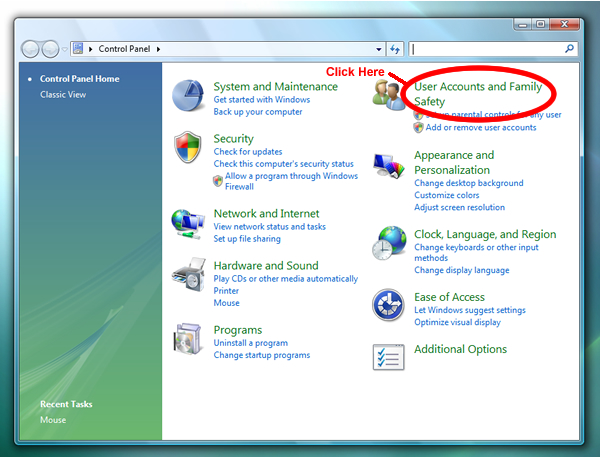600x457 pixels.
Task: Click Check for updates
Action: click(248, 152)
